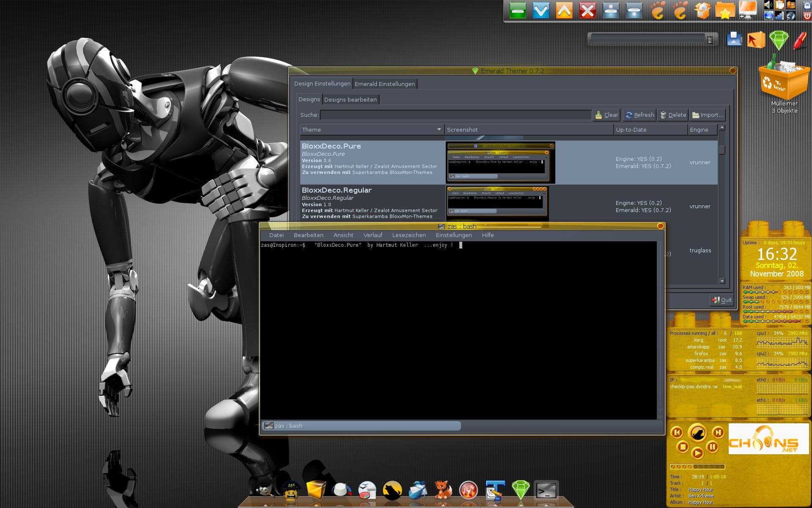Image resolution: width=812 pixels, height=508 pixels.
Task: Launch the orange fox dock icon
Action: (443, 490)
